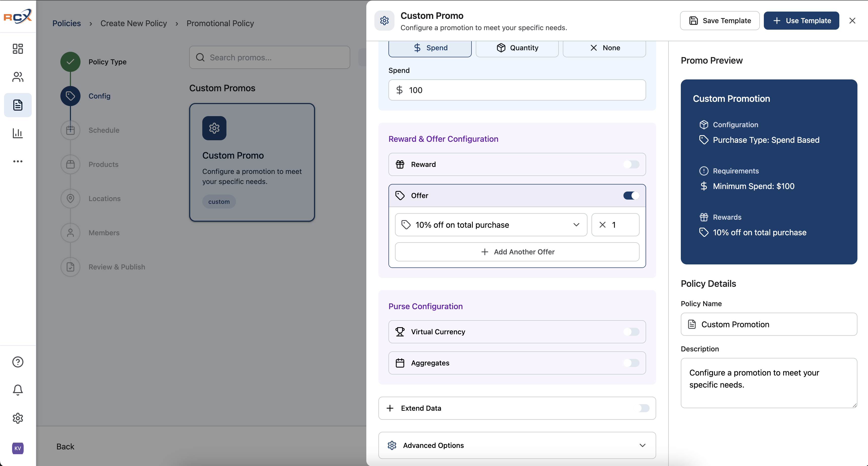Expand the Advanced Options section
Screen dimensions: 868x466
(517, 445)
